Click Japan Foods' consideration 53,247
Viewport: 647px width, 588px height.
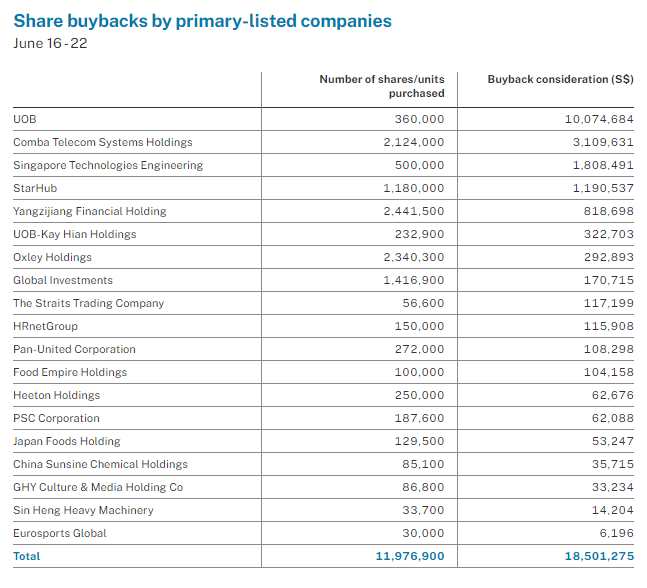click(613, 442)
